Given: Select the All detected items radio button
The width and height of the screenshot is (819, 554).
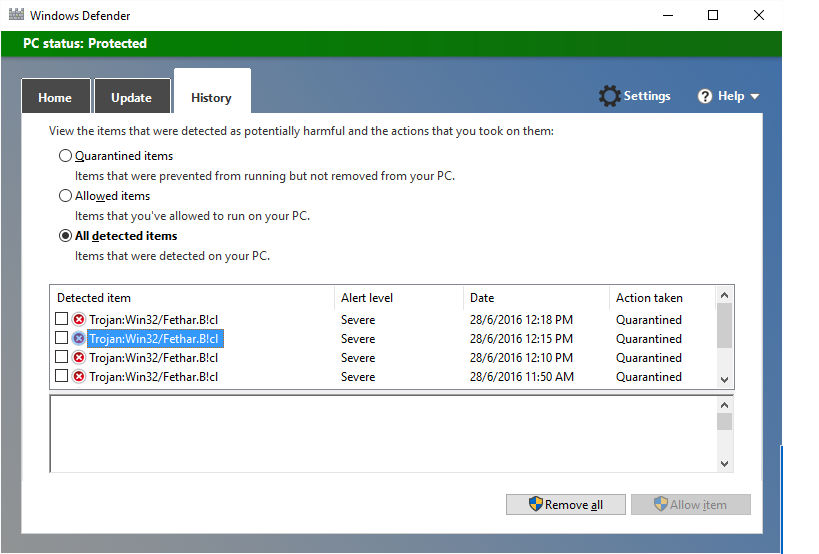Looking at the screenshot, I should point(65,236).
